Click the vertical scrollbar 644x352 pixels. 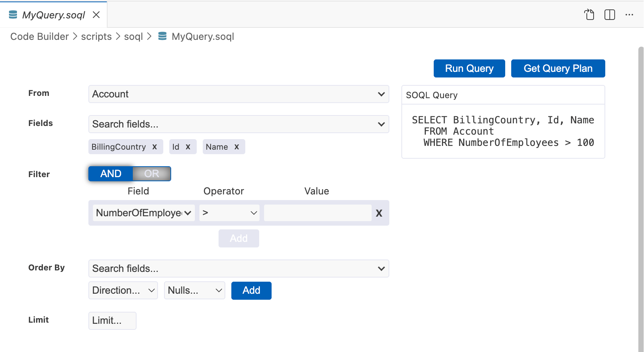coord(641,199)
